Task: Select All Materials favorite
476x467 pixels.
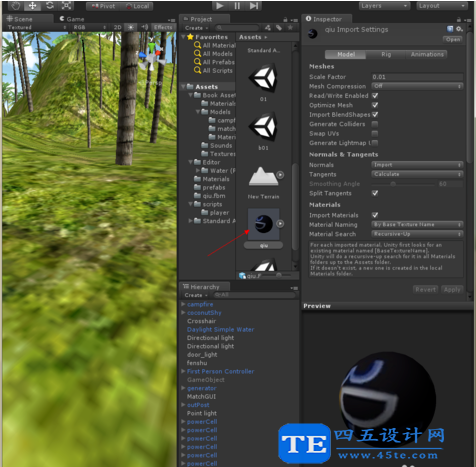Action: tap(215, 45)
